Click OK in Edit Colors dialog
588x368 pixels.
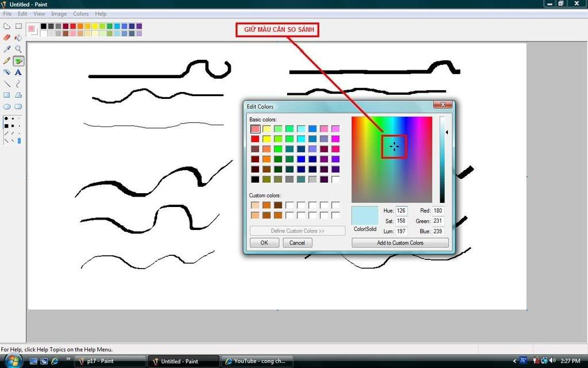click(264, 243)
